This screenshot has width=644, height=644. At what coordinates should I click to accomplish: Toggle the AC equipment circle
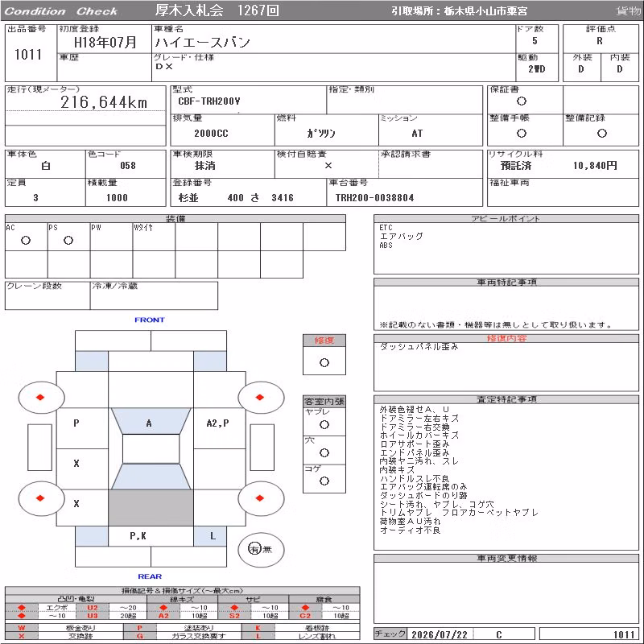click(26, 241)
